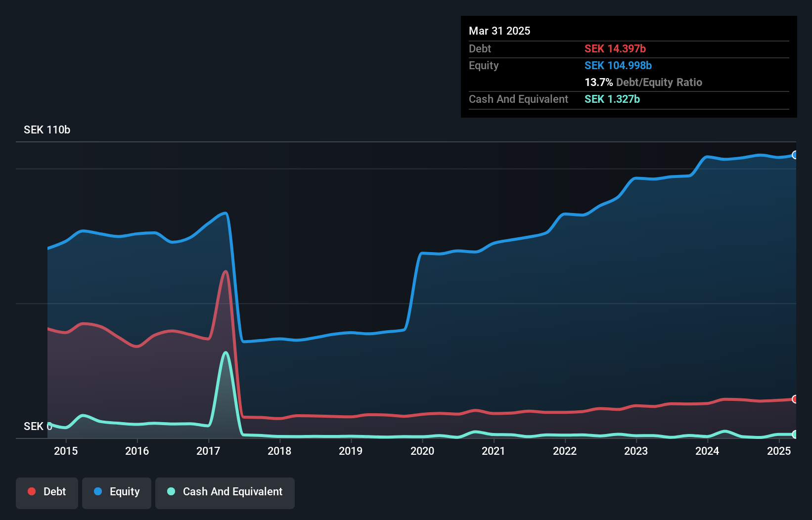812x520 pixels.
Task: Click the 2017 x-axis label
Action: (208, 451)
